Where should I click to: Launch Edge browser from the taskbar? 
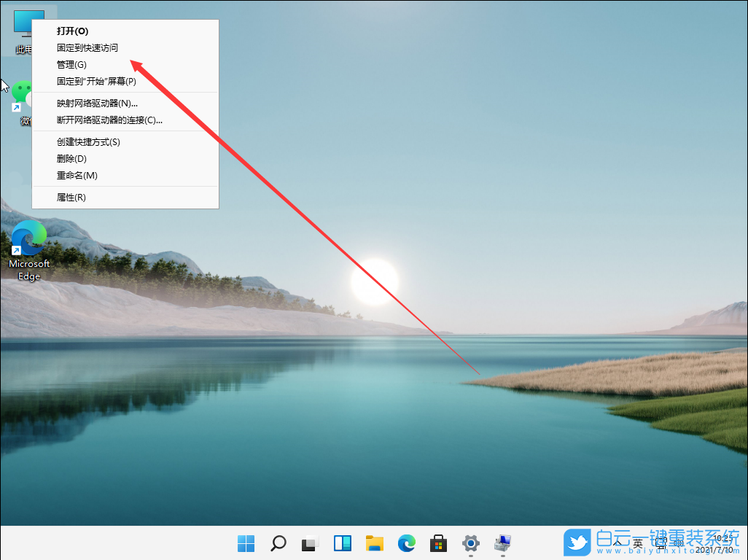406,544
